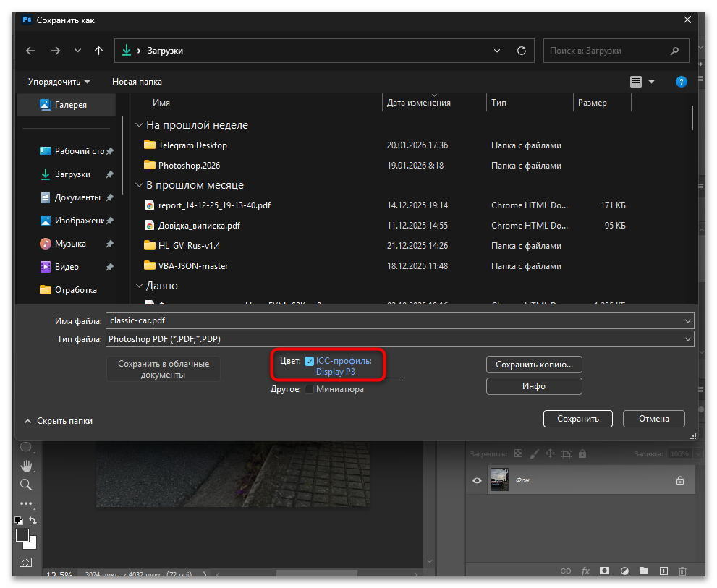Click the swap foreground/background colors icon
Image resolution: width=717 pixels, height=588 pixels.
33,521
